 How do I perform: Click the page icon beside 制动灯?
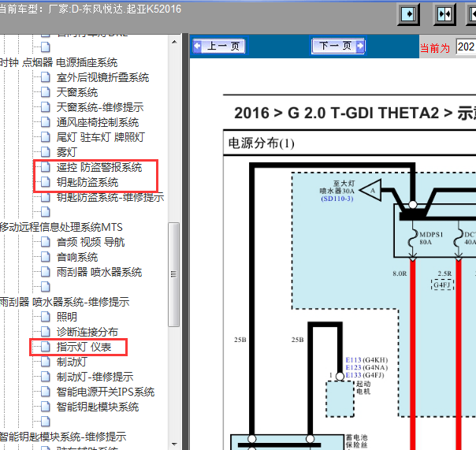(x=46, y=361)
